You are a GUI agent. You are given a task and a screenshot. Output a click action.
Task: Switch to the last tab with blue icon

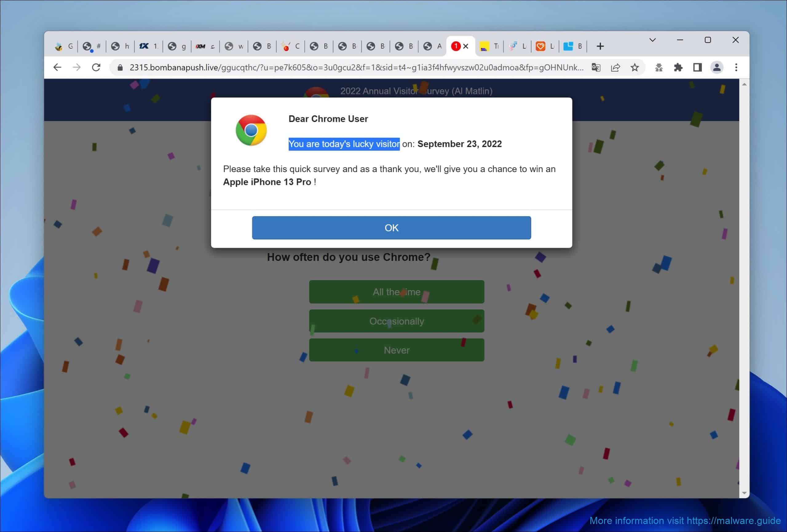tap(573, 46)
